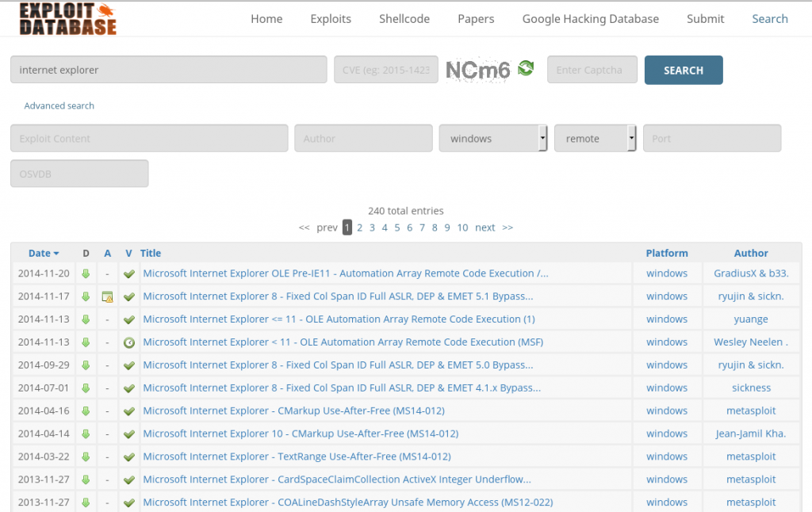Open the type dropdown showing remote
Viewport: 812px width, 512px height.
pyautogui.click(x=596, y=139)
